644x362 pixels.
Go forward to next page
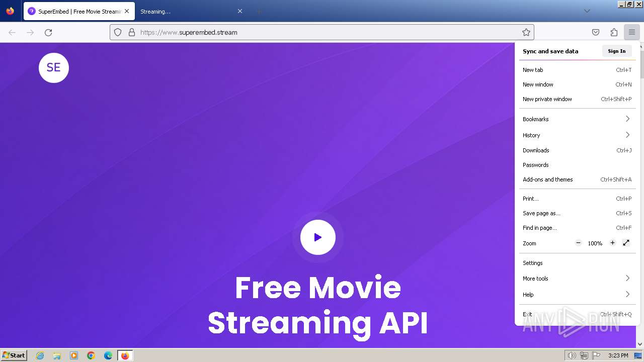click(x=30, y=32)
